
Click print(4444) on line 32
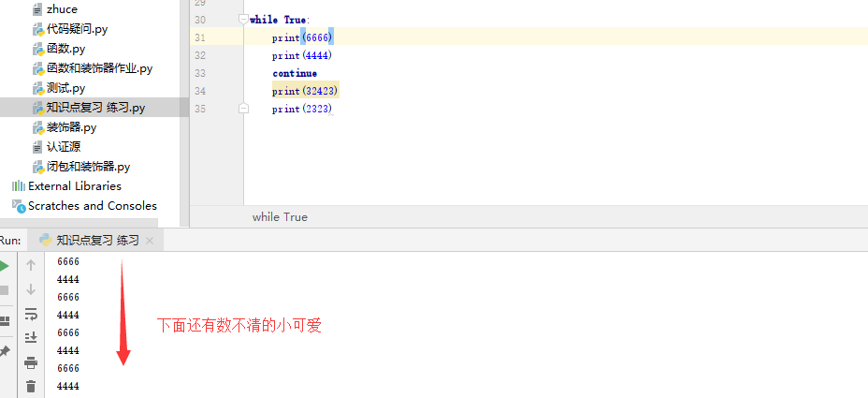(x=302, y=55)
